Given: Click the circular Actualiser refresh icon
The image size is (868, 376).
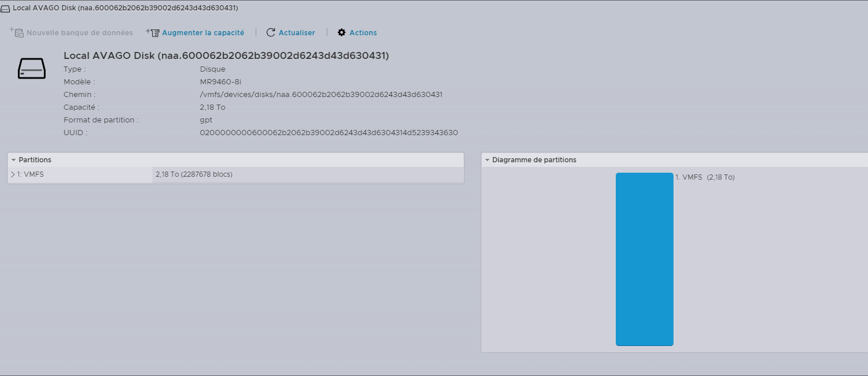Looking at the screenshot, I should coord(271,33).
